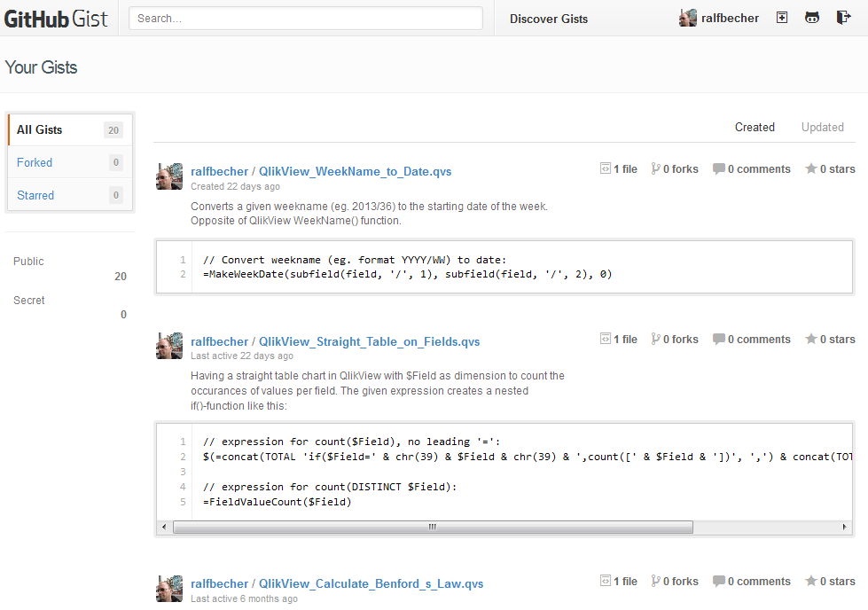Click the ralfbecher avatar in the header
The height and width of the screenshot is (610, 868).
point(688,18)
